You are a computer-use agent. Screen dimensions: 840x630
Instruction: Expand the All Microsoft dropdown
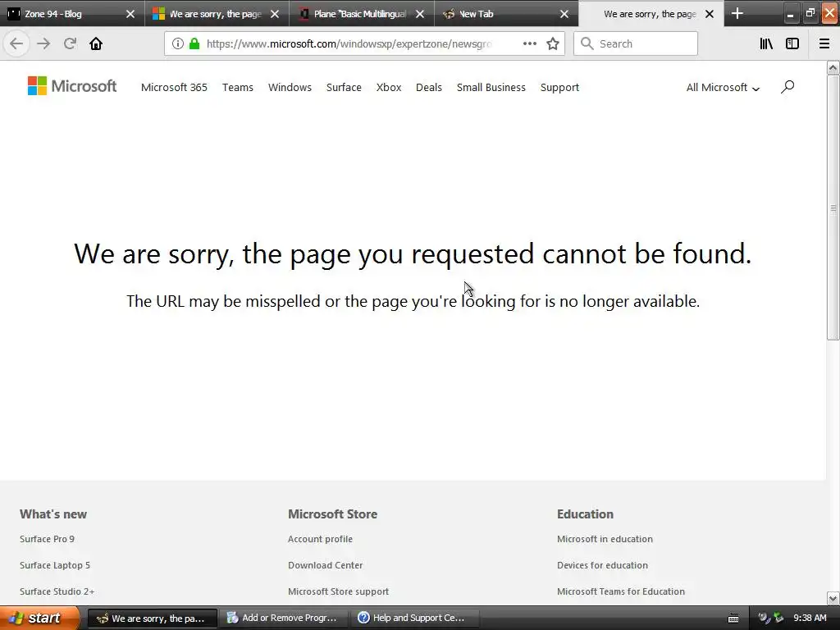[x=723, y=87]
